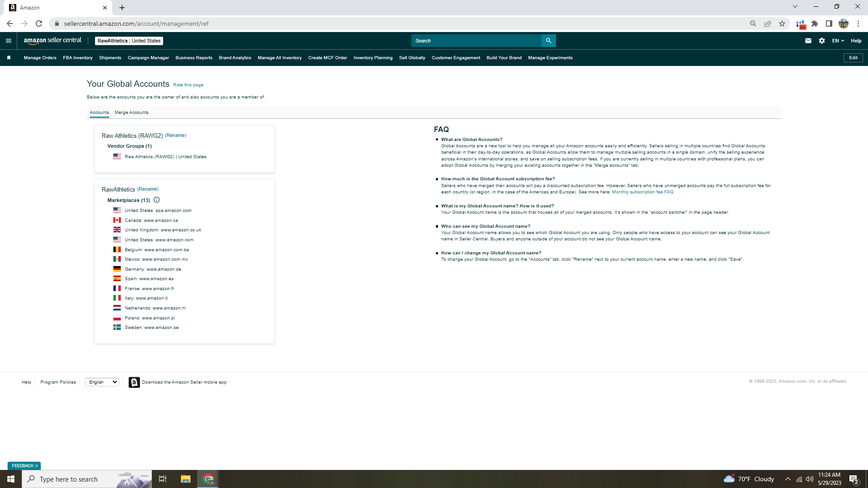This screenshot has height=488, width=868.
Task: Click the Windows taskbar search box
Action: click(87, 479)
